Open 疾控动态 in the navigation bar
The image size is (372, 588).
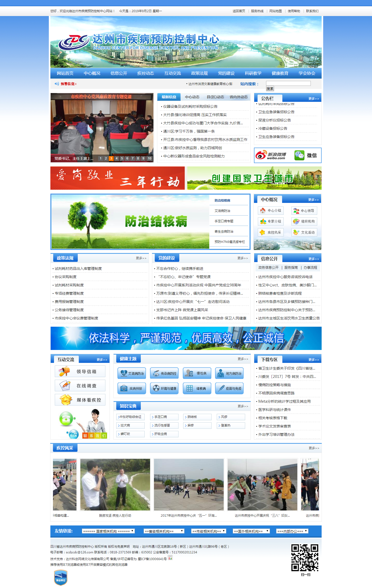click(x=145, y=73)
